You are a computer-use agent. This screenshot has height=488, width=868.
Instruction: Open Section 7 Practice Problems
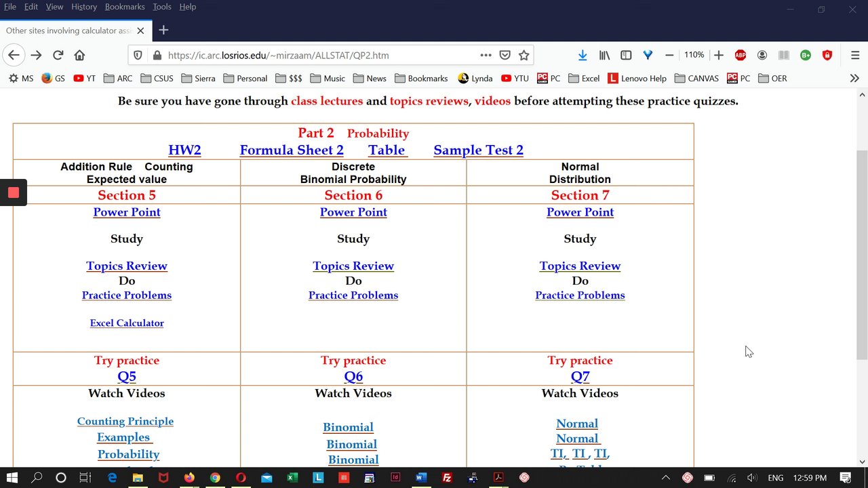580,295
